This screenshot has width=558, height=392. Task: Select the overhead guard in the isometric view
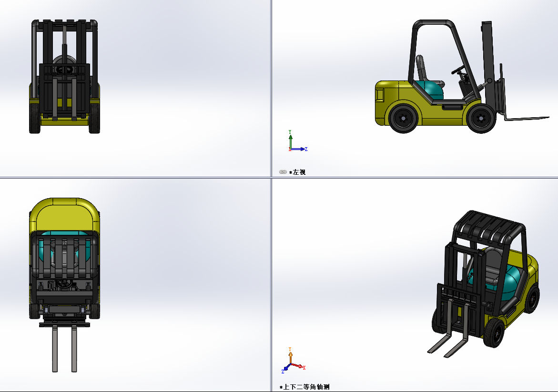coord(489,228)
